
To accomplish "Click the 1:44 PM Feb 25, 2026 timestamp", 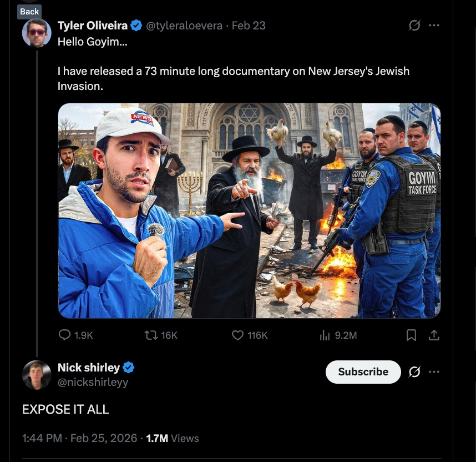I will point(79,438).
